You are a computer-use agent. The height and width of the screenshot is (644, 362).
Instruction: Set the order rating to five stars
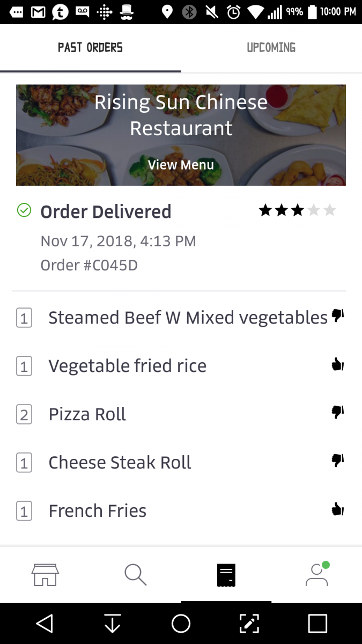tap(330, 210)
